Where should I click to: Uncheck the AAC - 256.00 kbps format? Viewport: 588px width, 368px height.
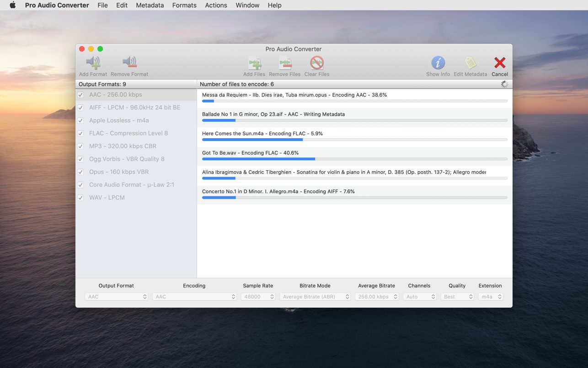pos(80,95)
